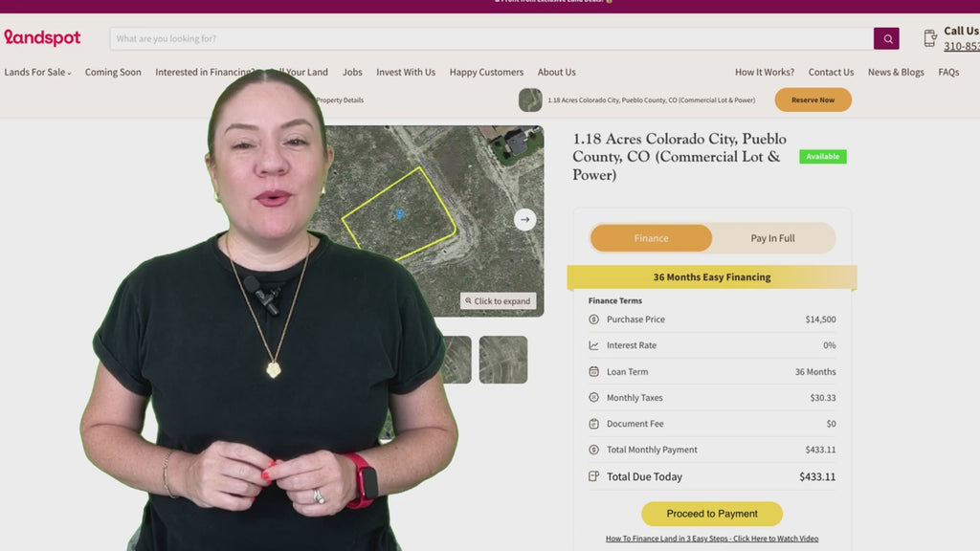Open the Coming Soon menu item
Image resolution: width=980 pixels, height=551 pixels.
tap(113, 72)
